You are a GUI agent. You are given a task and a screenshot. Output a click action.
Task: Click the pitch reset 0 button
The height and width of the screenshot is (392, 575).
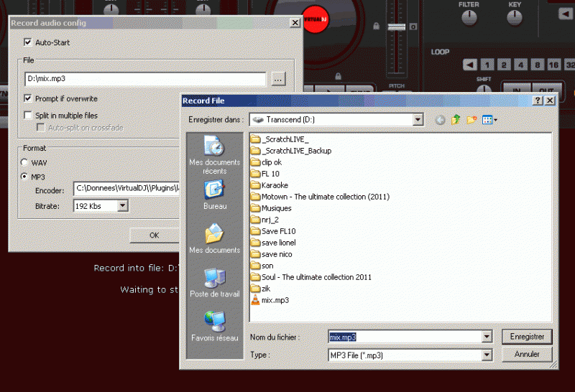(x=413, y=27)
